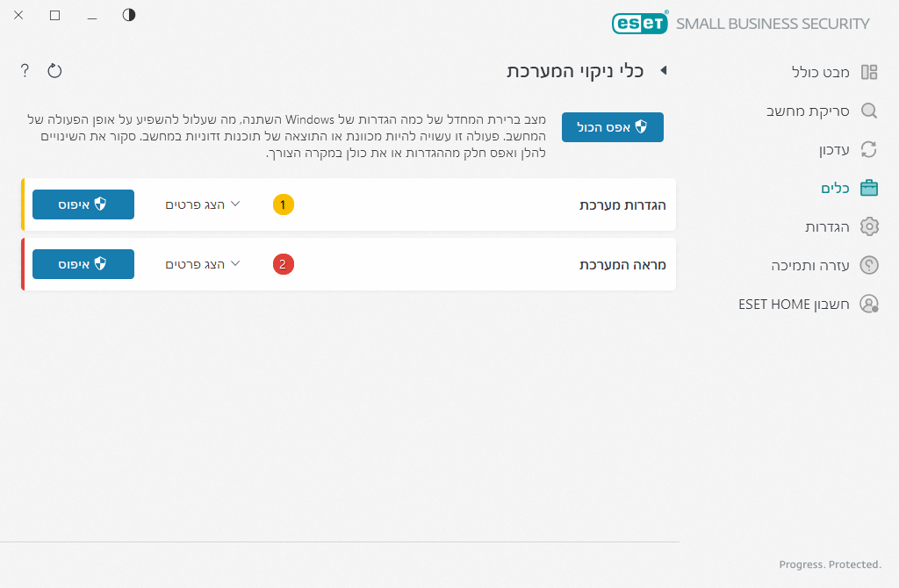The height and width of the screenshot is (588, 899).
Task: Open the מבט כולל overview panel icon
Action: [869, 72]
